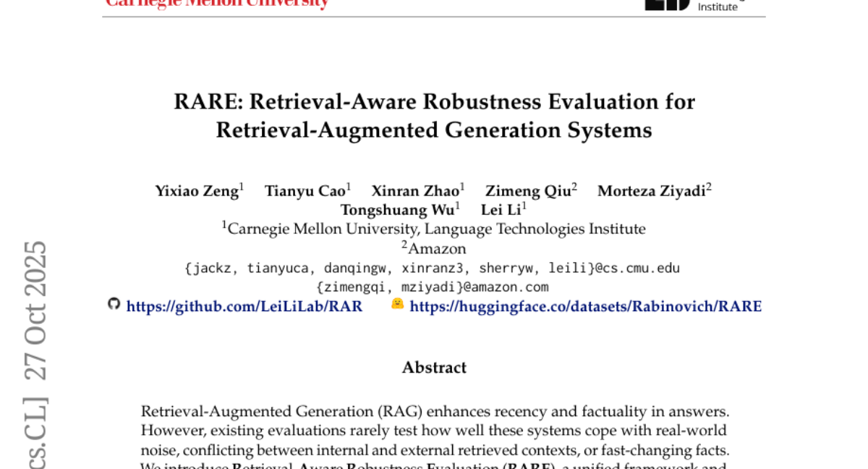This screenshot has width=868, height=469.
Task: Click author name Zimeng Qiu
Action: click(x=528, y=191)
